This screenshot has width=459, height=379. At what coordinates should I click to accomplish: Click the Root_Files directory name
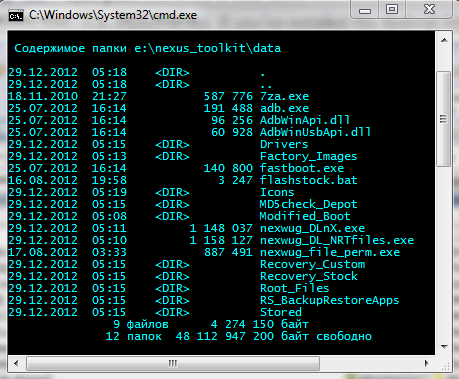tap(295, 288)
